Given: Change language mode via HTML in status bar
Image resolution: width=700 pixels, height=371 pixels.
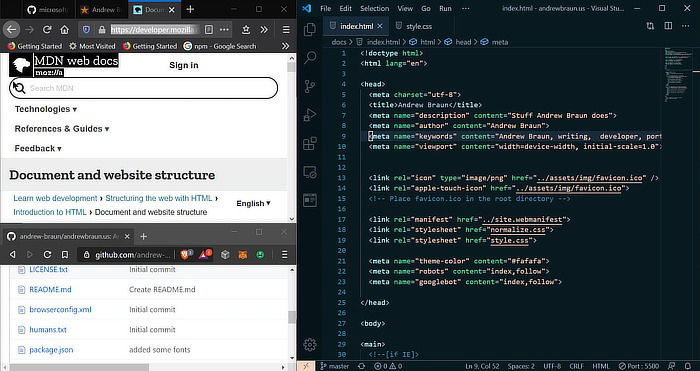Looking at the screenshot, I should [601, 366].
